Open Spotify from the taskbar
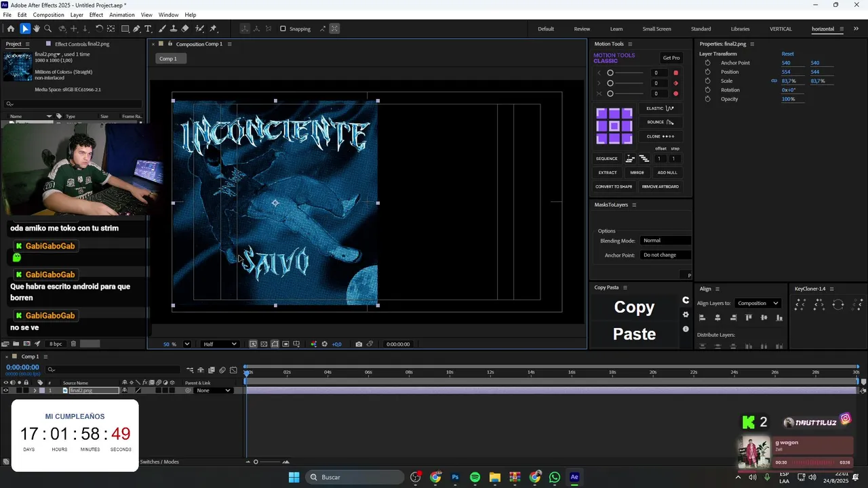The height and width of the screenshot is (488, 868). pos(475,477)
